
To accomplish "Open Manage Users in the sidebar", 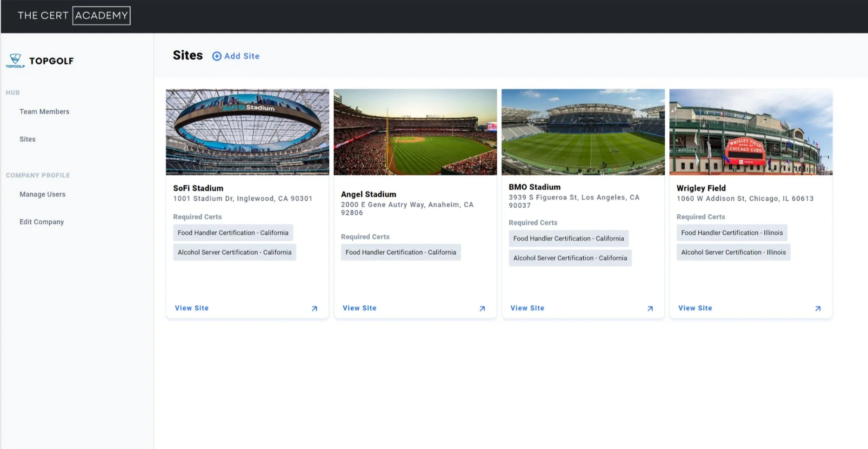I will point(42,194).
